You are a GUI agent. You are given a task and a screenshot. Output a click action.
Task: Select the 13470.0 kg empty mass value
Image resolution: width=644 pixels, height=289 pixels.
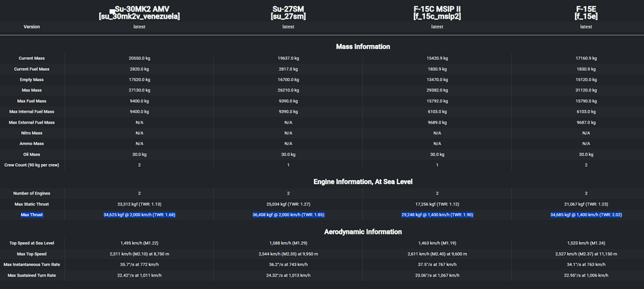coord(437,80)
